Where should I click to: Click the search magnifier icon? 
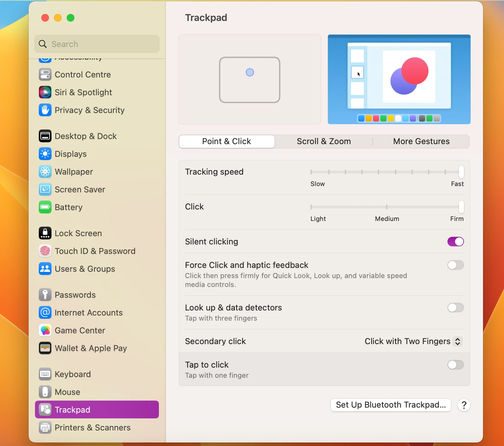[43, 44]
